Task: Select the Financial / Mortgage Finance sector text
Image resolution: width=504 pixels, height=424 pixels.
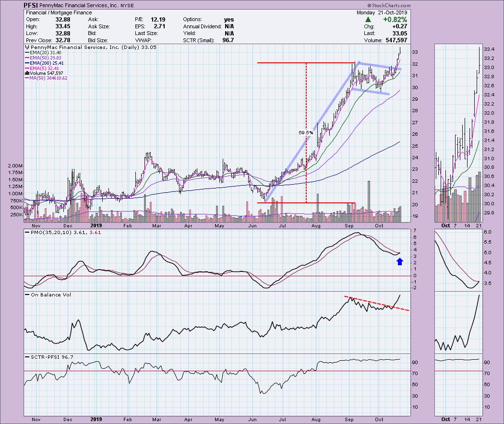Action: click(x=59, y=12)
